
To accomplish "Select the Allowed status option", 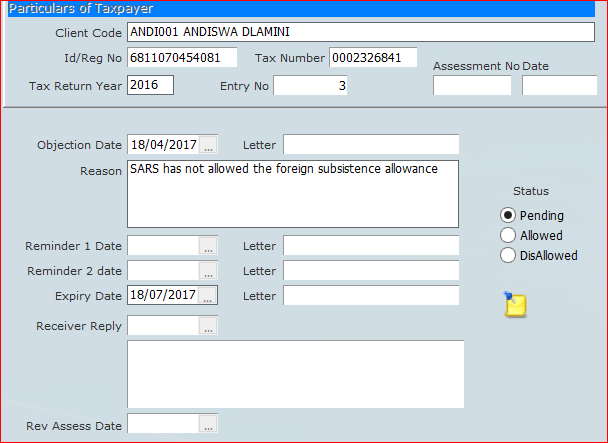I will click(508, 235).
